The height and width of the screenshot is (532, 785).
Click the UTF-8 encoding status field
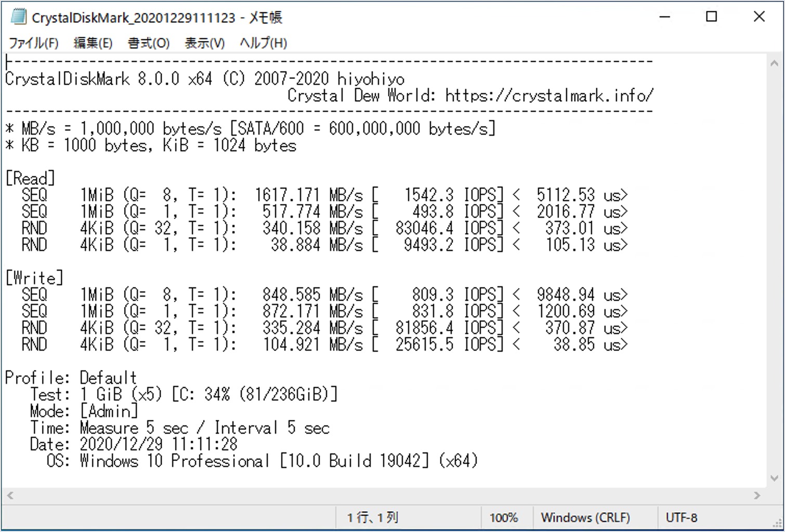tap(681, 517)
